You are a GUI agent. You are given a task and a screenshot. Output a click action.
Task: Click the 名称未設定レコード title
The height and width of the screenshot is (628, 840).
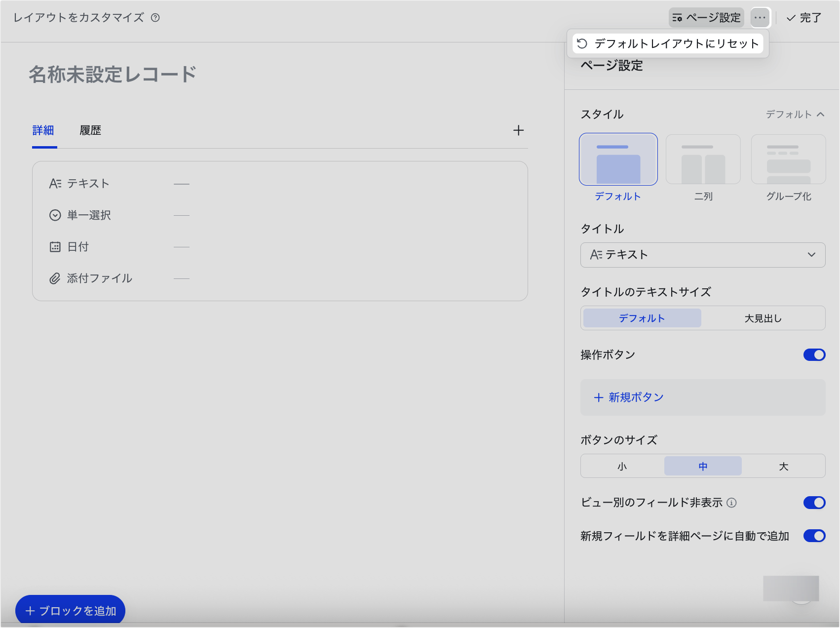pyautogui.click(x=113, y=75)
